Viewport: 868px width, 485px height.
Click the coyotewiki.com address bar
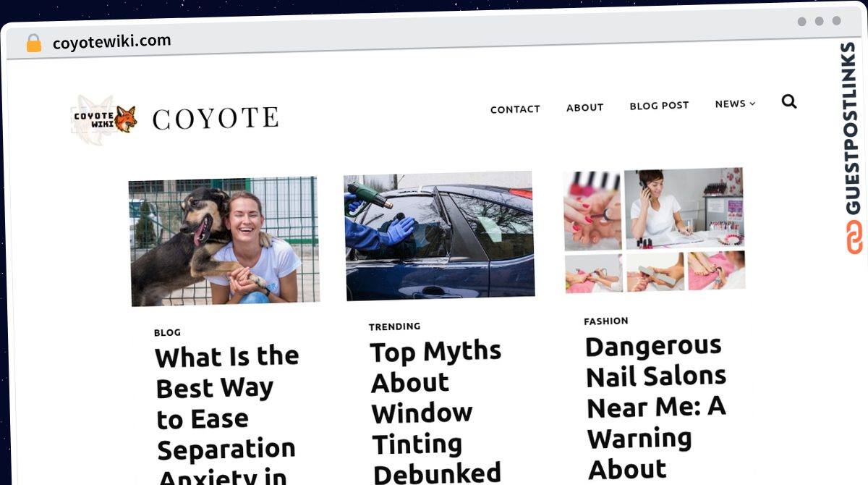click(x=112, y=41)
